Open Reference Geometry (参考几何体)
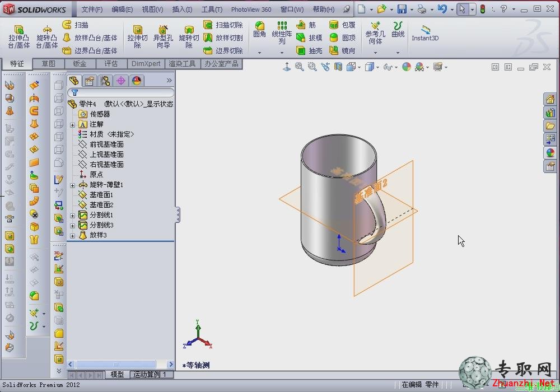The image size is (560, 392). (375, 33)
